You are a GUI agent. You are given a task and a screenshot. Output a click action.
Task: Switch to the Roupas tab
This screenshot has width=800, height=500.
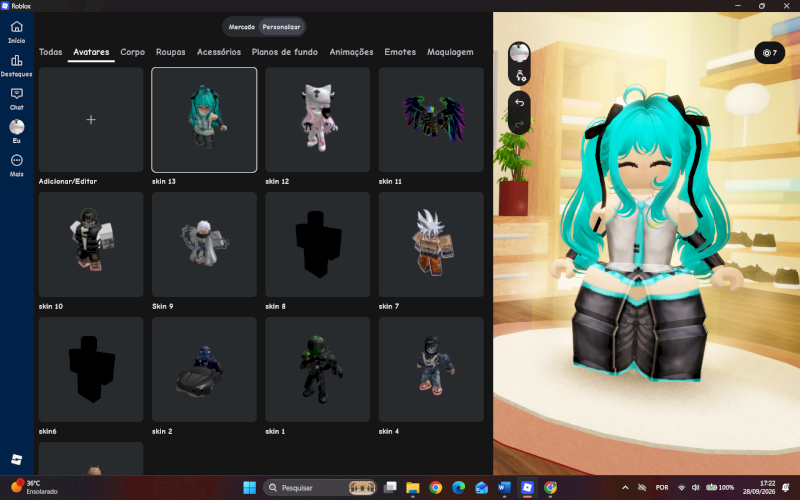tap(170, 52)
